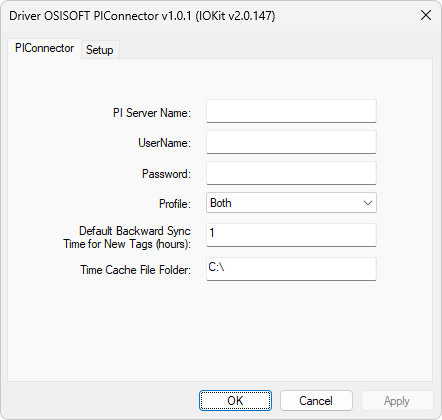Click the Time Cache File Folder label

tap(136, 270)
